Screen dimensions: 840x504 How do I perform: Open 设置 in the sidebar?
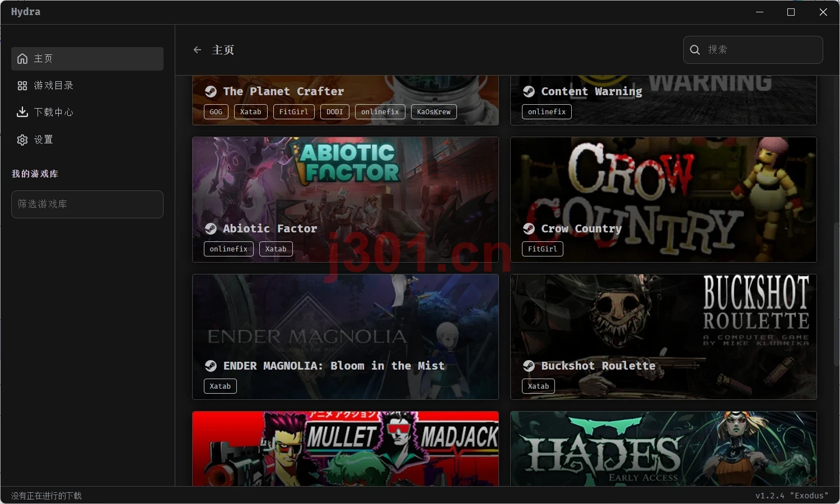point(87,140)
